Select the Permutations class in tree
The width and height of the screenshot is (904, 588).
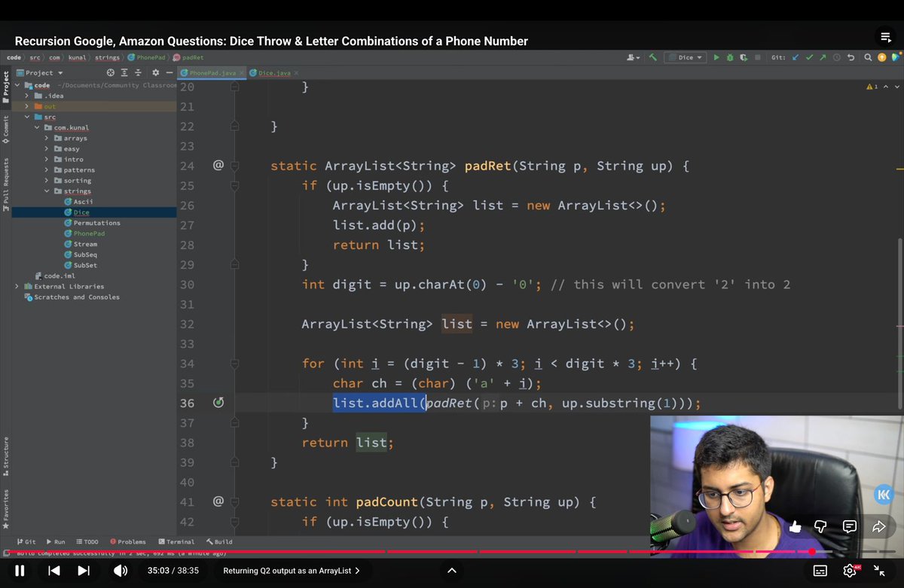pos(92,223)
